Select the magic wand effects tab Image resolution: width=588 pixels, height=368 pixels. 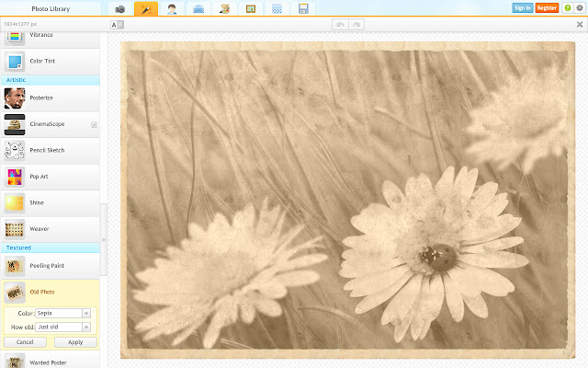point(145,8)
